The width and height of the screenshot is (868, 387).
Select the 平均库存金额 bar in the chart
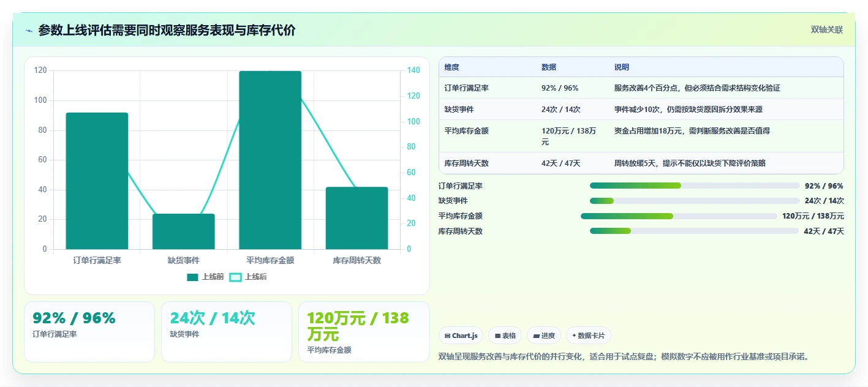pyautogui.click(x=270, y=160)
